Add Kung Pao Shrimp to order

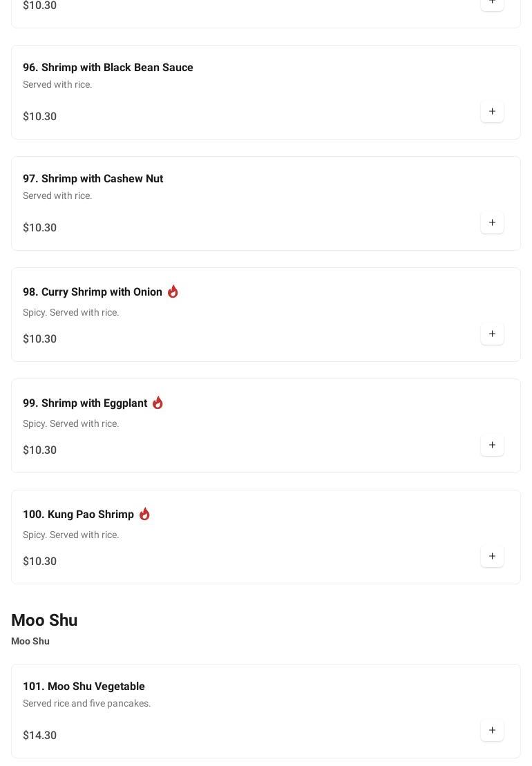point(492,557)
